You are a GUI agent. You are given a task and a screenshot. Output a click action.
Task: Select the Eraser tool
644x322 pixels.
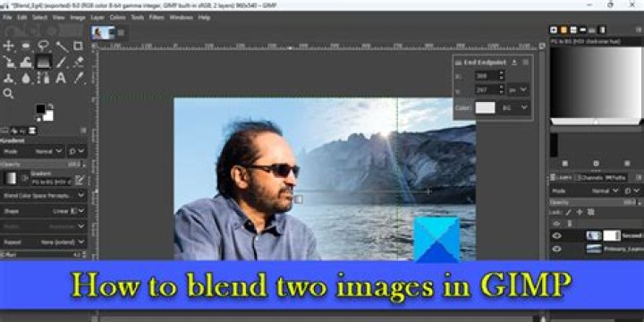point(78,62)
